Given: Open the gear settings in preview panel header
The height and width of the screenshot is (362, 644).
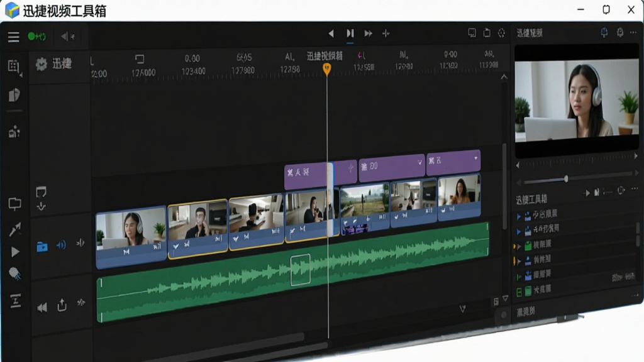Looking at the screenshot, I should pyautogui.click(x=619, y=32).
